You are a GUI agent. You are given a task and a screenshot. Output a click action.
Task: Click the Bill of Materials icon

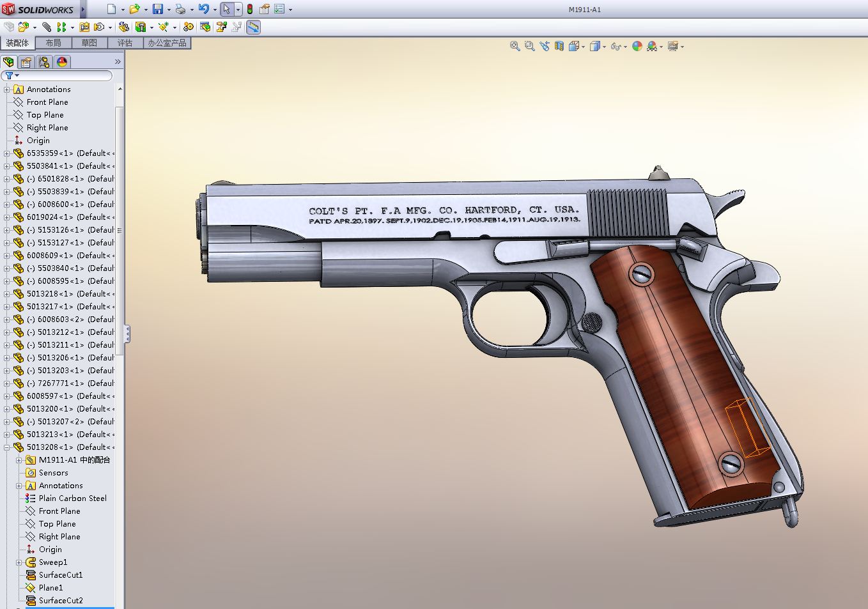(x=205, y=27)
